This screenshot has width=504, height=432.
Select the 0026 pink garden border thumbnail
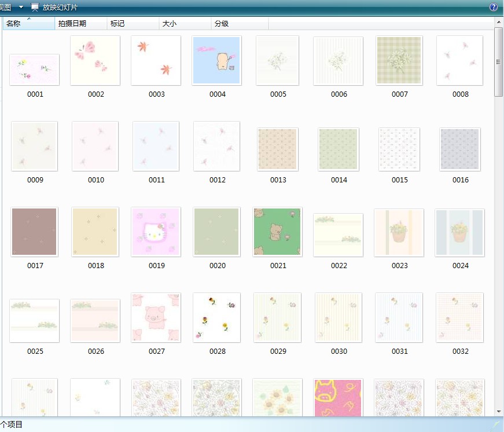click(95, 321)
